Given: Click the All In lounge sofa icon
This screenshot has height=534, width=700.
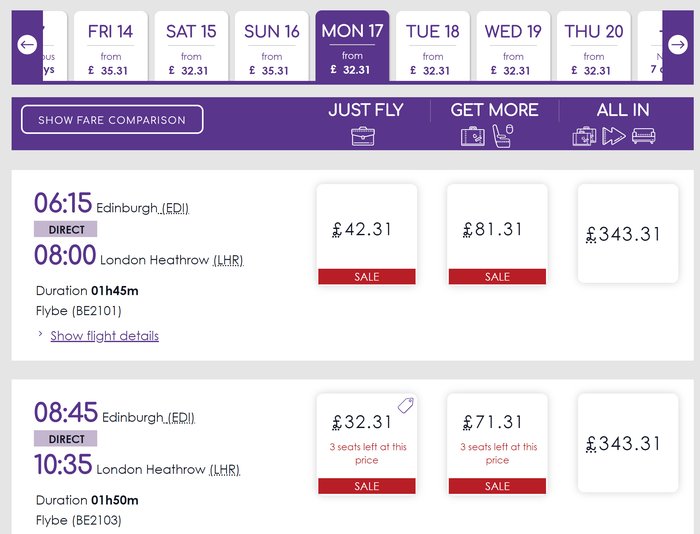Looking at the screenshot, I should tap(644, 136).
